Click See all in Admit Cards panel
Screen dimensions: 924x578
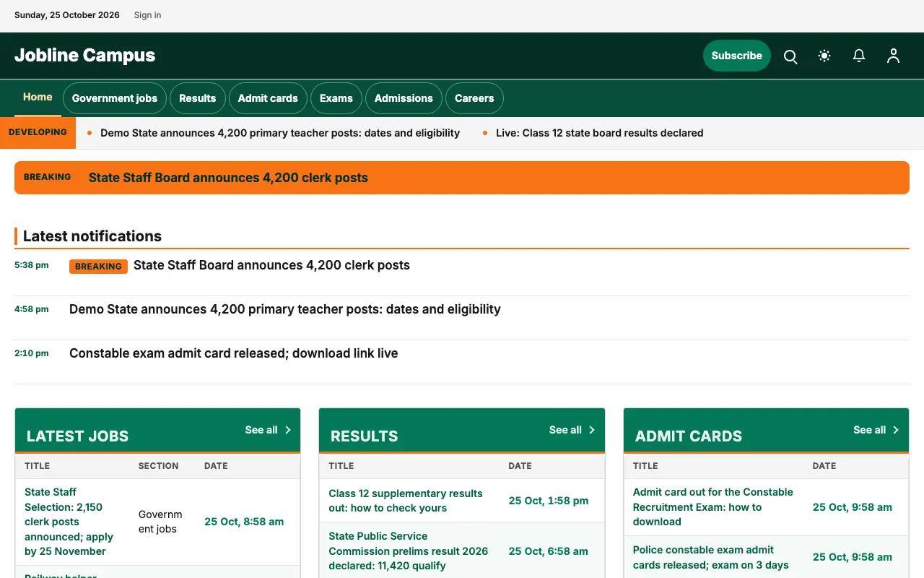(x=869, y=430)
